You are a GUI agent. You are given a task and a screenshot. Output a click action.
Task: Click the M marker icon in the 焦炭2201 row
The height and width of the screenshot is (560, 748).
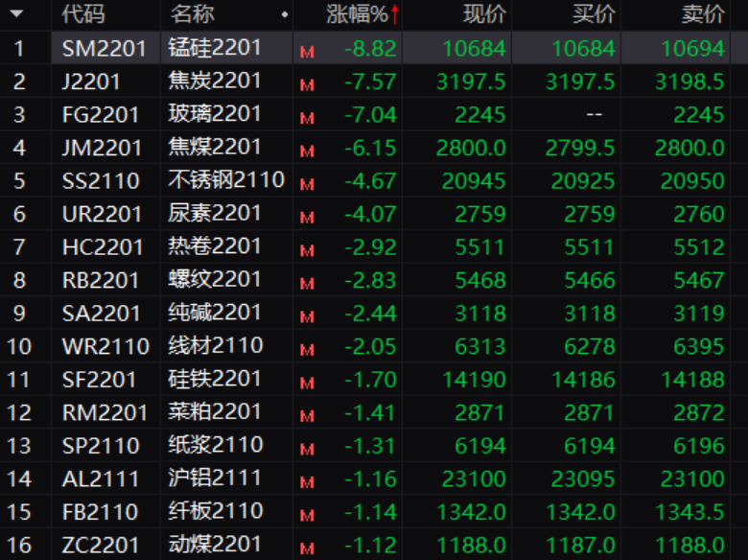click(x=307, y=86)
